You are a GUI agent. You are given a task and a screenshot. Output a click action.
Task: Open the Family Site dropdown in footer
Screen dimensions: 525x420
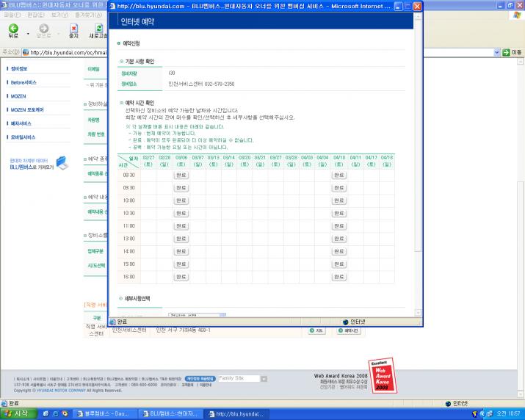pos(243,378)
